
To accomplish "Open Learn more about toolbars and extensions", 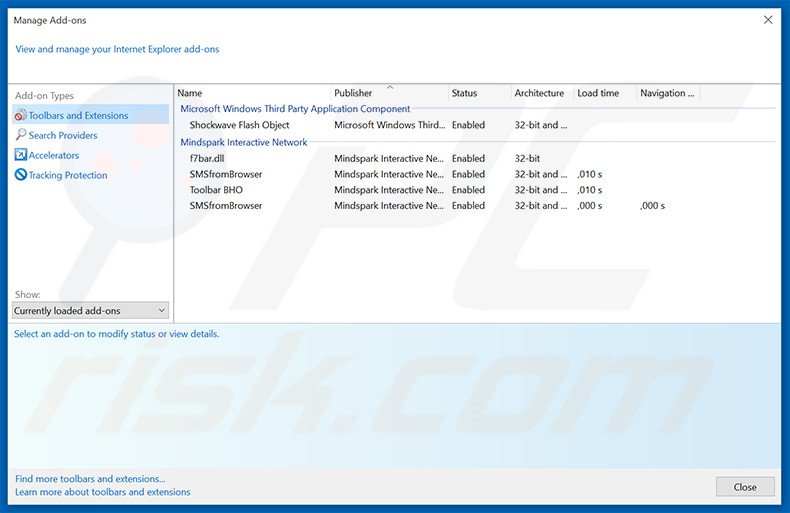I will point(103,492).
